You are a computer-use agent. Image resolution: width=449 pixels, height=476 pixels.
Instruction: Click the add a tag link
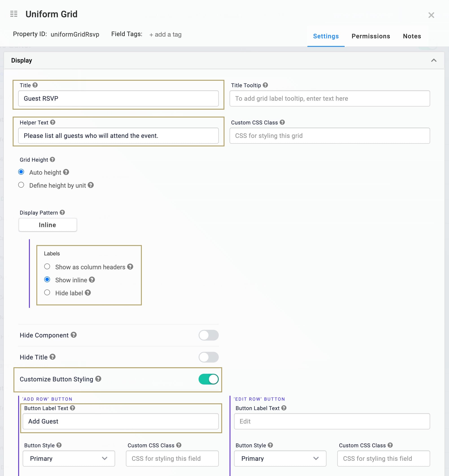pyautogui.click(x=165, y=35)
